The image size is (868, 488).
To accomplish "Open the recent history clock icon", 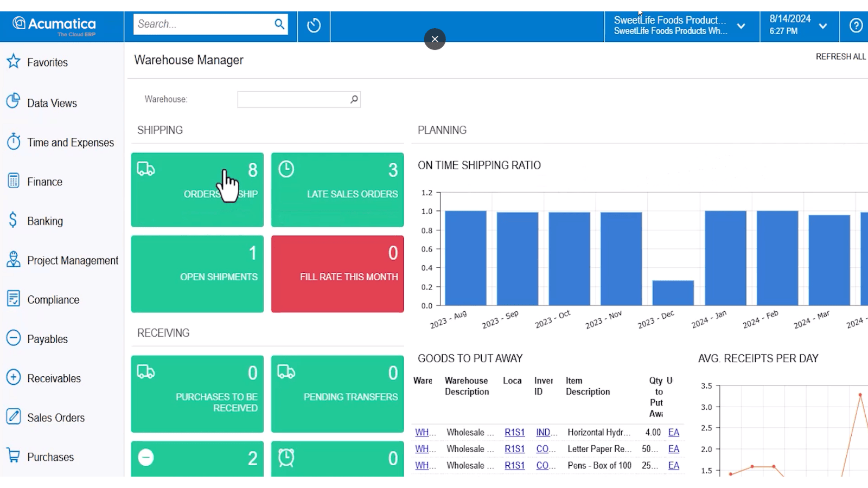I will pyautogui.click(x=314, y=25).
